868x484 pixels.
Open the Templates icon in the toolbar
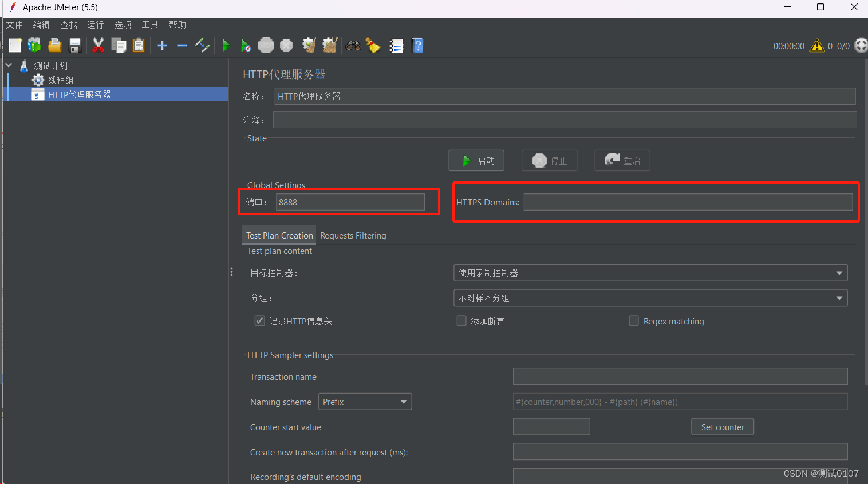35,46
